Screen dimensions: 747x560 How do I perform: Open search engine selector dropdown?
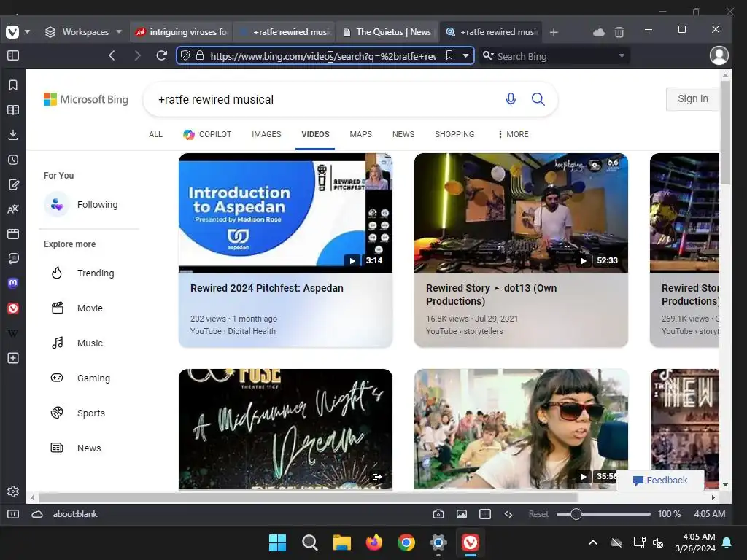pyautogui.click(x=488, y=55)
